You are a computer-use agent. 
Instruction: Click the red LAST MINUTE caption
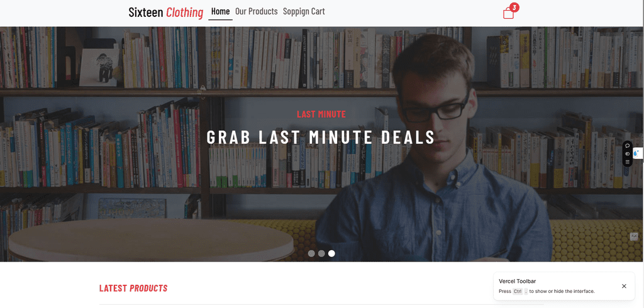click(x=321, y=114)
